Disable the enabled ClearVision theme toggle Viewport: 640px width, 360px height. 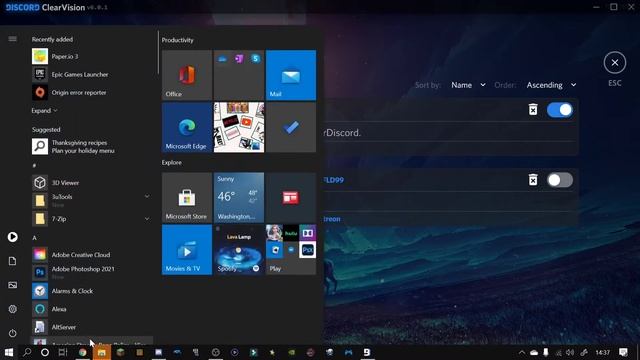(560, 110)
